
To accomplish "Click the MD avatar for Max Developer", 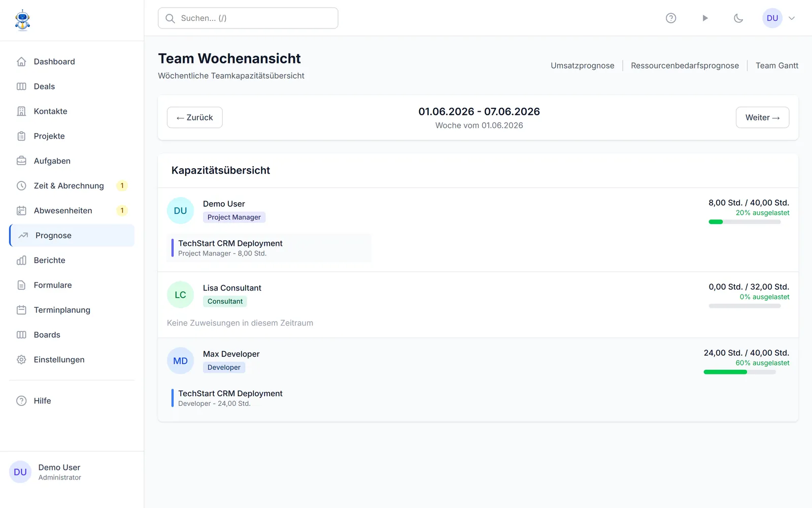I will click(x=180, y=361).
